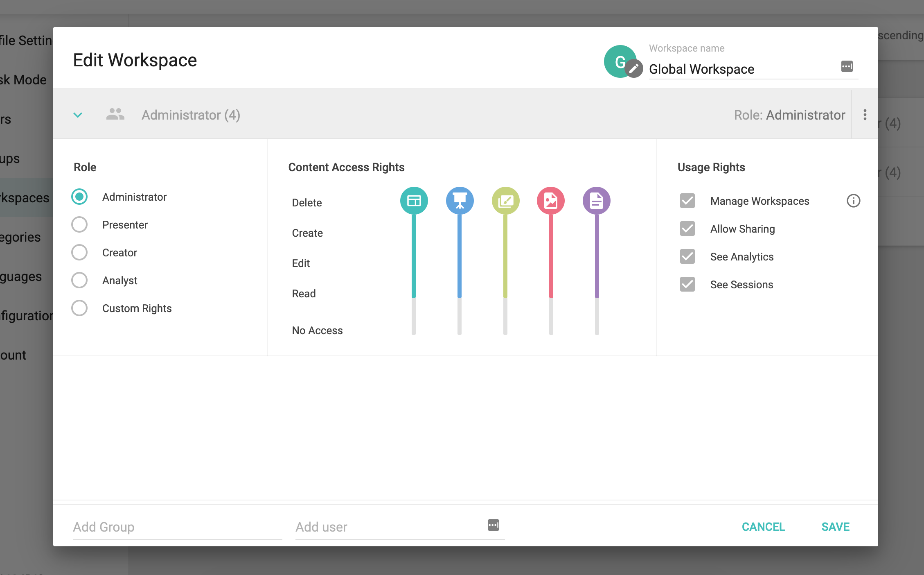This screenshot has width=924, height=575.
Task: Open Categories item in background sidebar
Action: 26,237
